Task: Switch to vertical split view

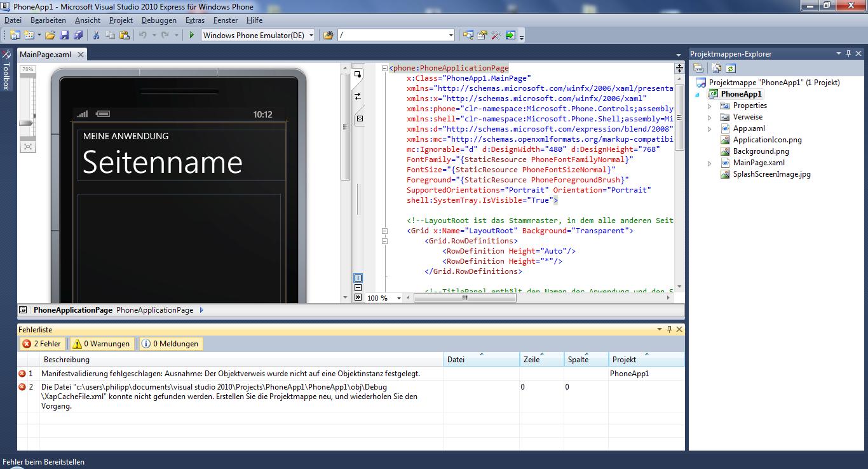Action: (358, 278)
